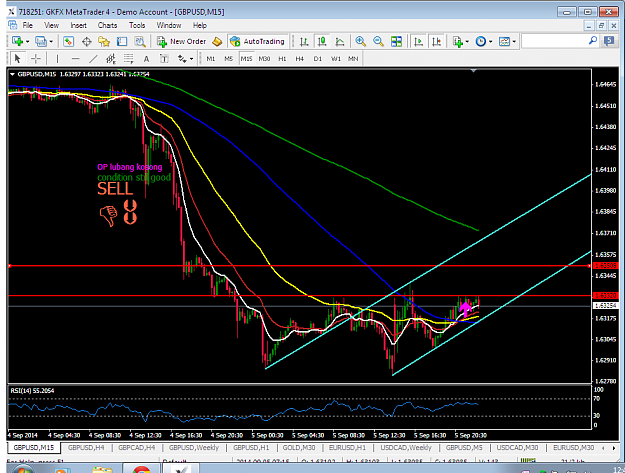Expand the New Chart dropdown arrow
The image size is (625, 473).
pyautogui.click(x=28, y=41)
